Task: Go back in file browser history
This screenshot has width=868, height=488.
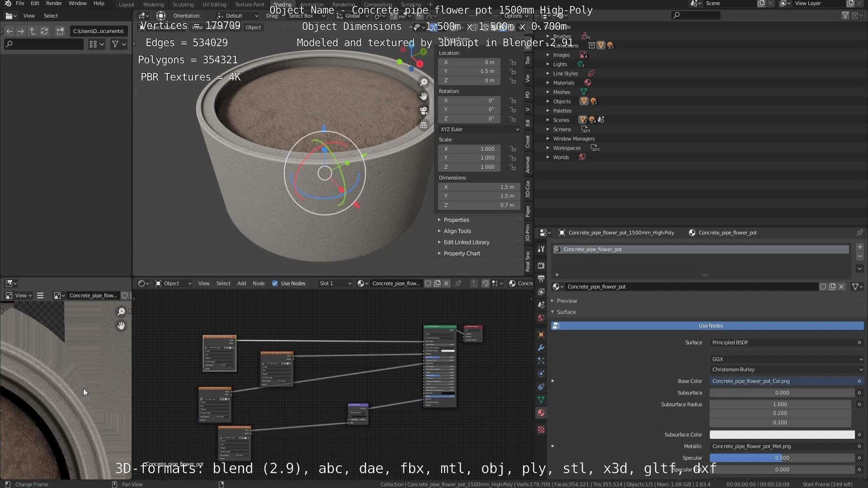Action: (x=9, y=31)
